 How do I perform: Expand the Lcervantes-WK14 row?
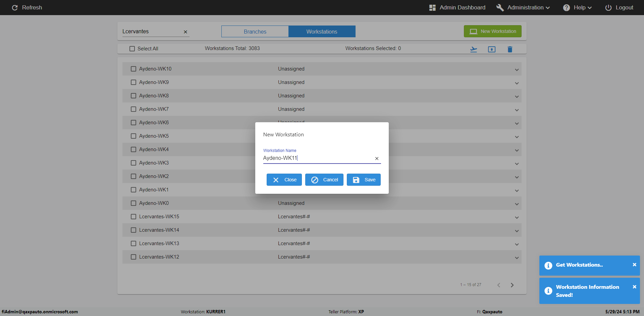[x=517, y=231]
